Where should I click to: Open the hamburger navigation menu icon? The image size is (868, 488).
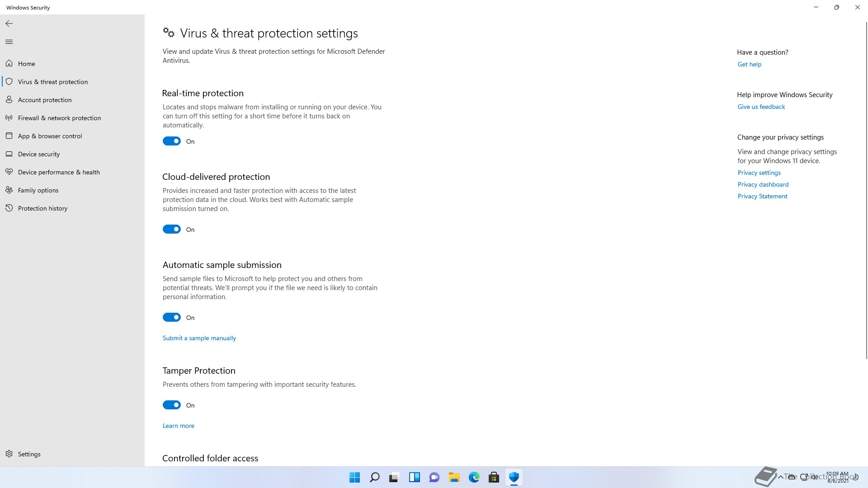tap(9, 42)
